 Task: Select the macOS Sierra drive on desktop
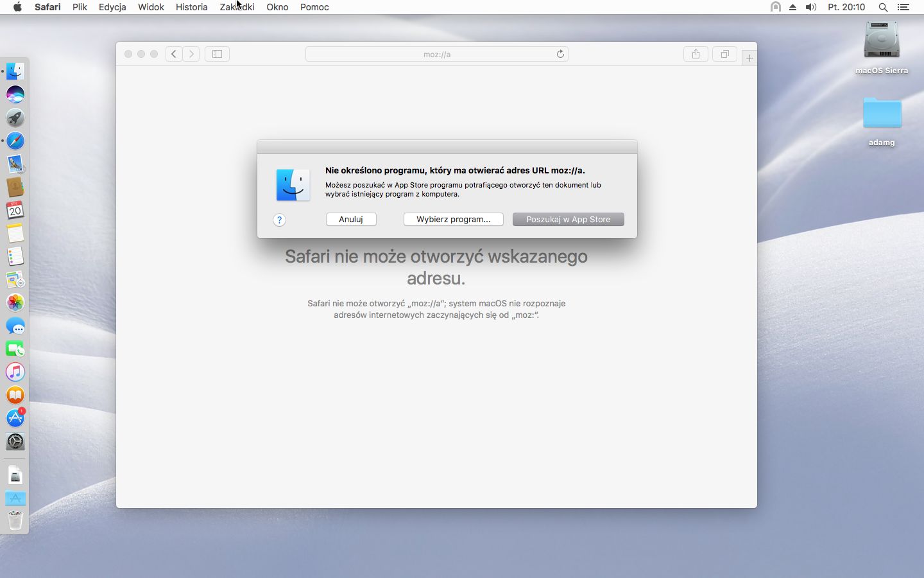point(882,48)
